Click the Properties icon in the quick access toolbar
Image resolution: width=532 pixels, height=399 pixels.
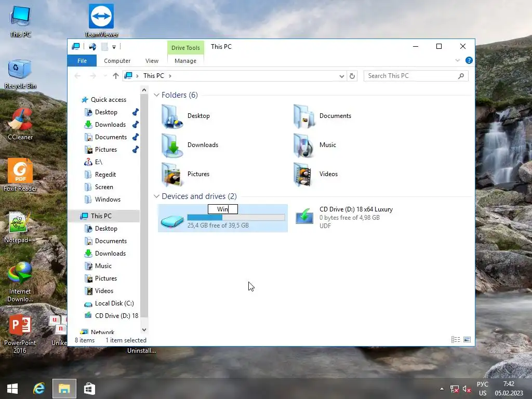click(x=92, y=46)
